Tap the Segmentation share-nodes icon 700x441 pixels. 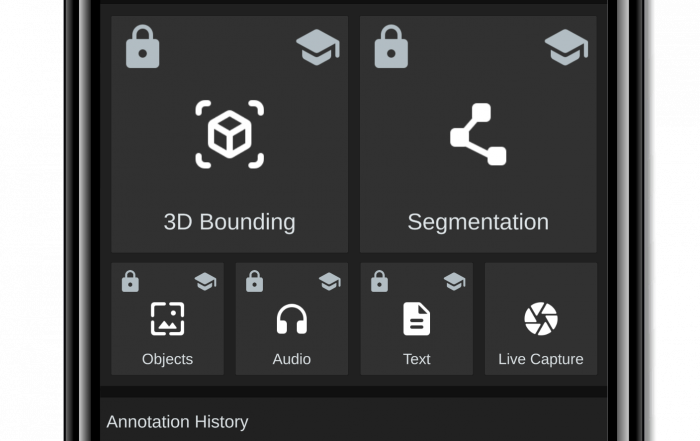coord(478,134)
